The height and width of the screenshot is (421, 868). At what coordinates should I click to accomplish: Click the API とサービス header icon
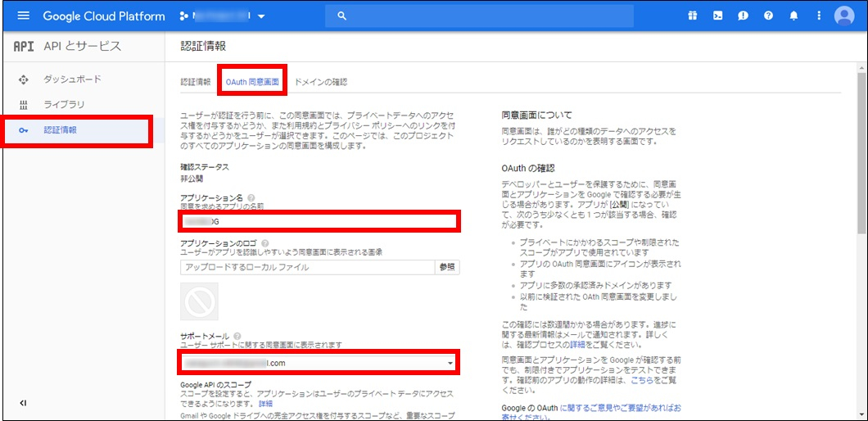point(24,47)
